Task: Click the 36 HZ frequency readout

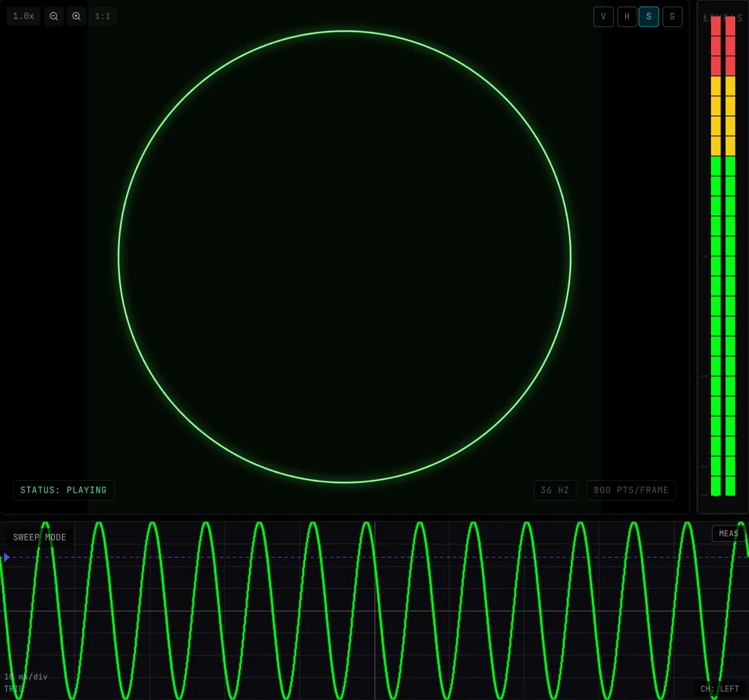Action: [x=555, y=490]
